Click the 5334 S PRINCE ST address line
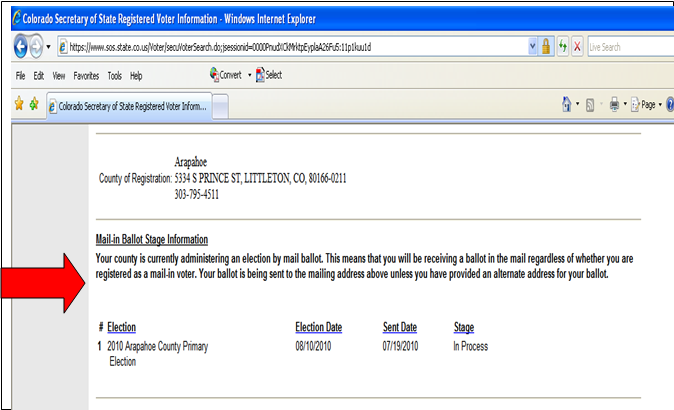 tap(260, 178)
